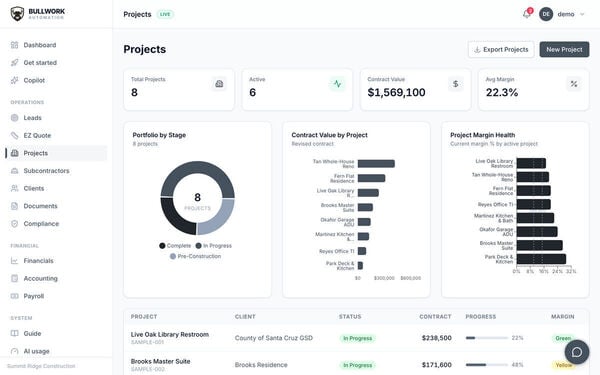Click the LIVE status badge
The image size is (600, 375).
(x=165, y=15)
